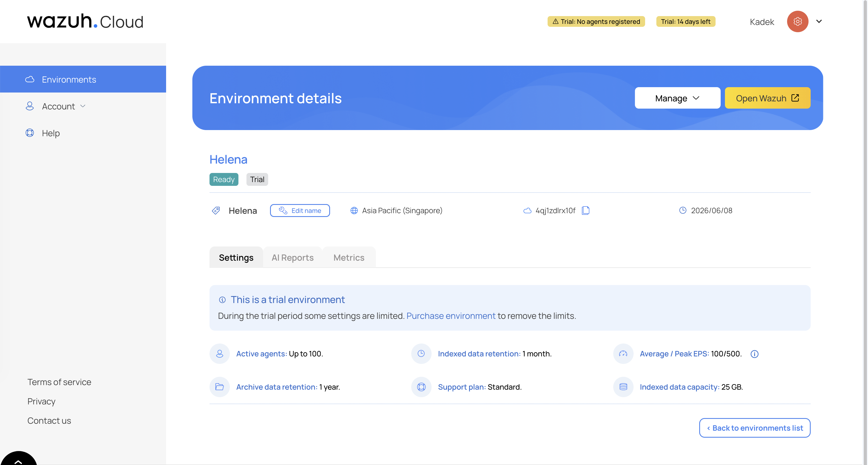
Task: Click the Trial: No agents registered badge
Action: pos(596,21)
